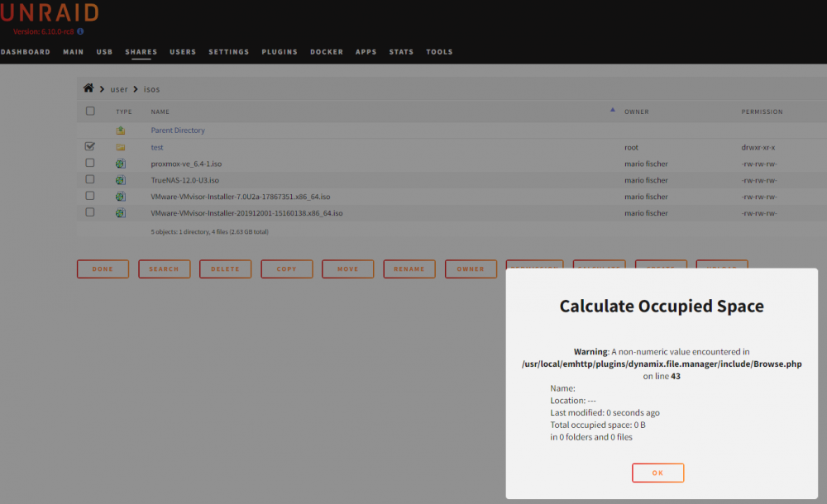Sort by the Owner column header

[637, 112]
